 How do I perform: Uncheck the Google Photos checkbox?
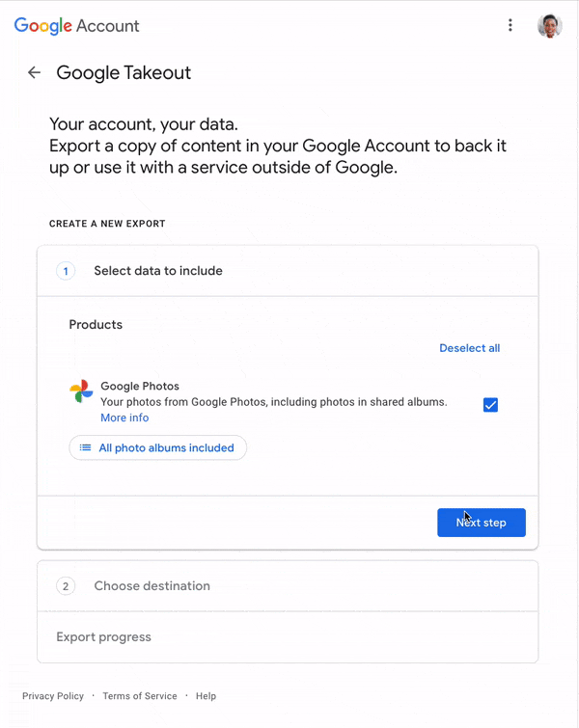pos(490,405)
